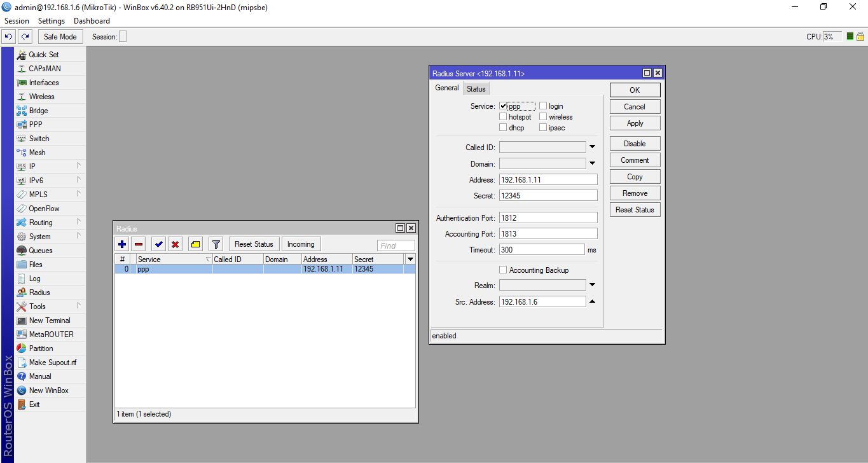
Task: Add new Radius entry with plus icon
Action: point(123,244)
